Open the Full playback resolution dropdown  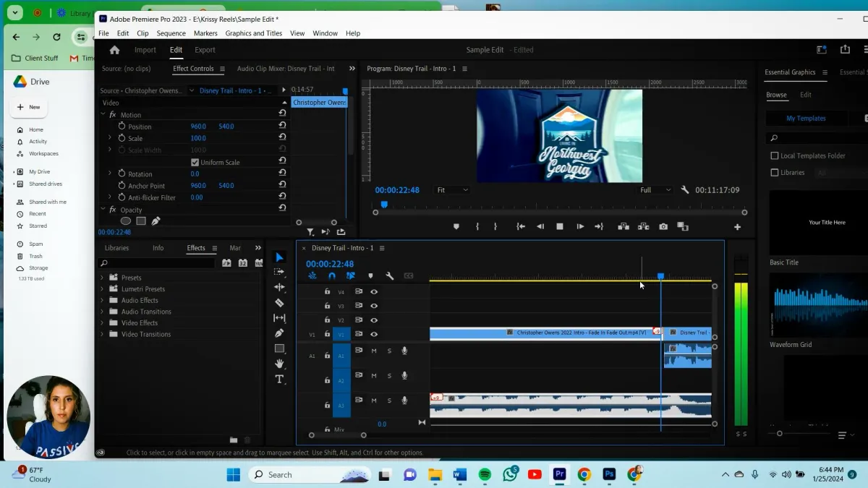pos(655,190)
